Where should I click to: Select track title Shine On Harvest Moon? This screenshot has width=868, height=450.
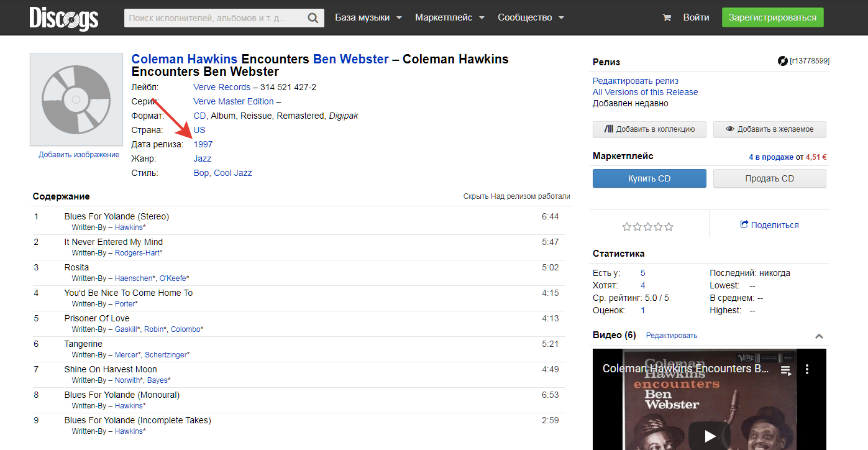click(111, 369)
